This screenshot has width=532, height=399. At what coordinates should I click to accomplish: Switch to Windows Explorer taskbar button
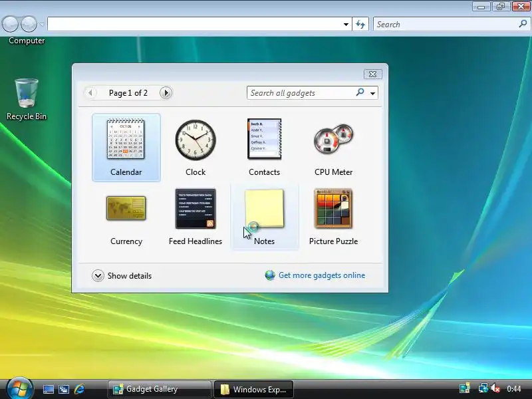tap(253, 389)
